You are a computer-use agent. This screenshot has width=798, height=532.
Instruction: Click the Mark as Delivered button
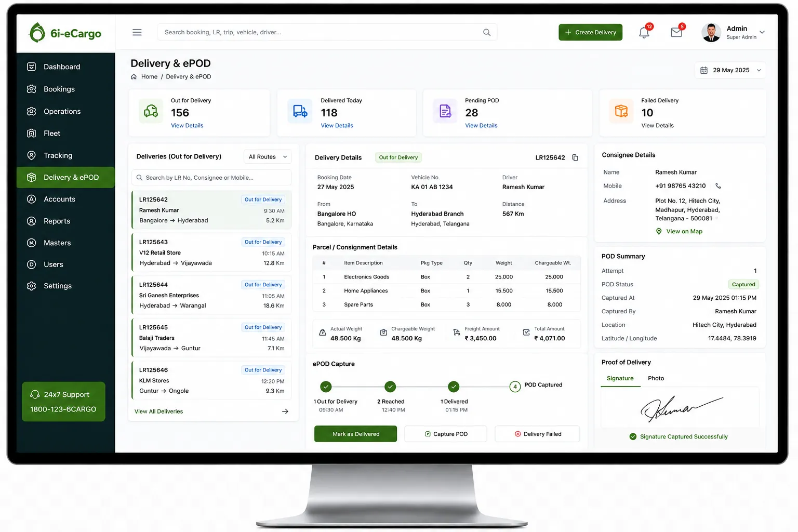pyautogui.click(x=356, y=434)
